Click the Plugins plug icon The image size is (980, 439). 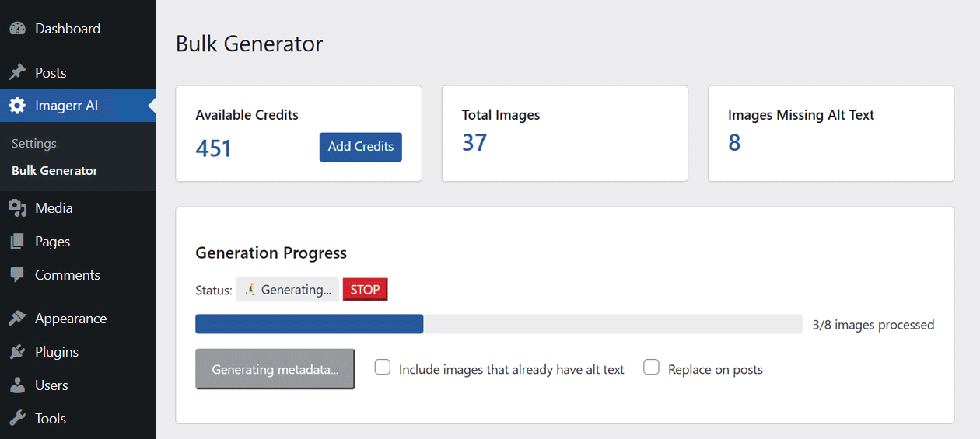coord(17,352)
